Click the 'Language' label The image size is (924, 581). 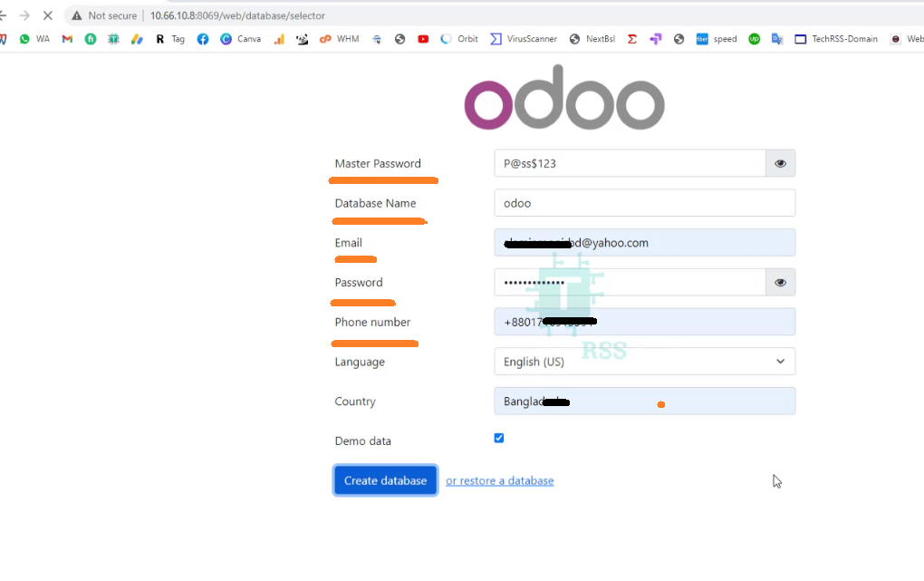(x=360, y=362)
